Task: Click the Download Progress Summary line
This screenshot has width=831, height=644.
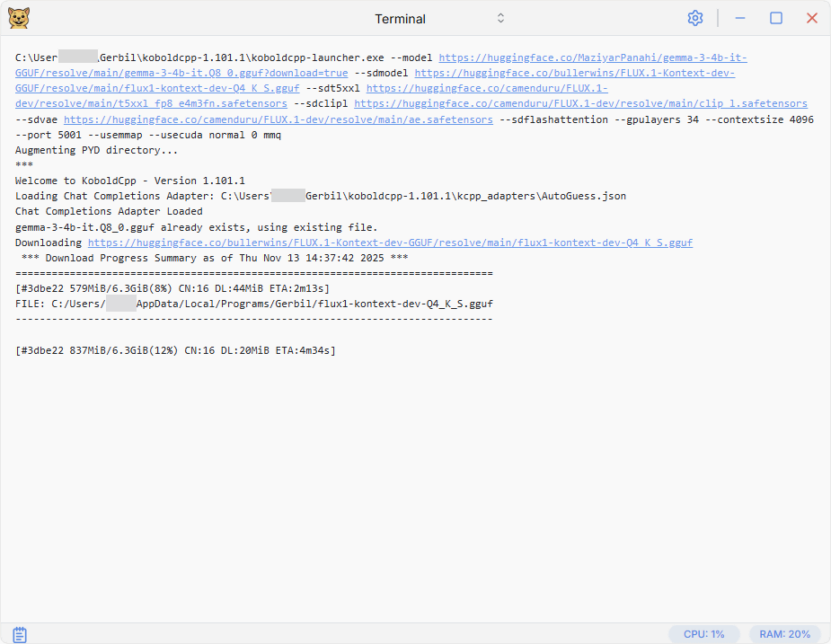Action: 215,258
